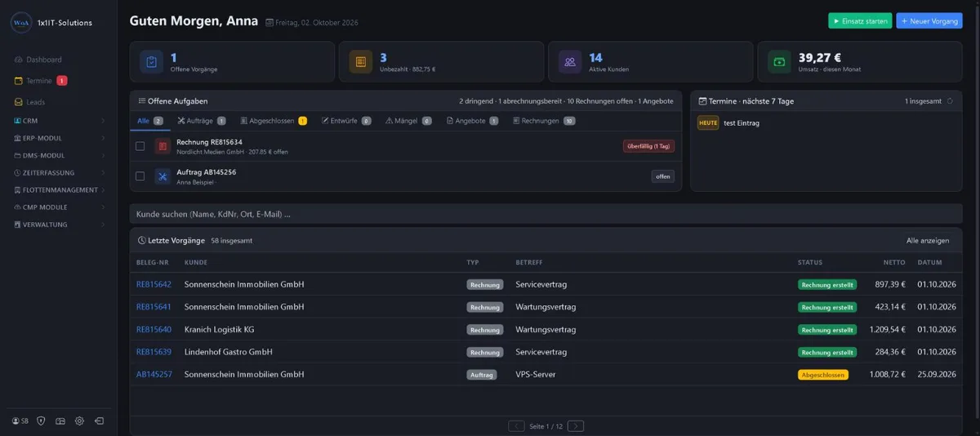The image size is (980, 436).
Task: Click the VPS-Server subject cell
Action: click(x=535, y=374)
